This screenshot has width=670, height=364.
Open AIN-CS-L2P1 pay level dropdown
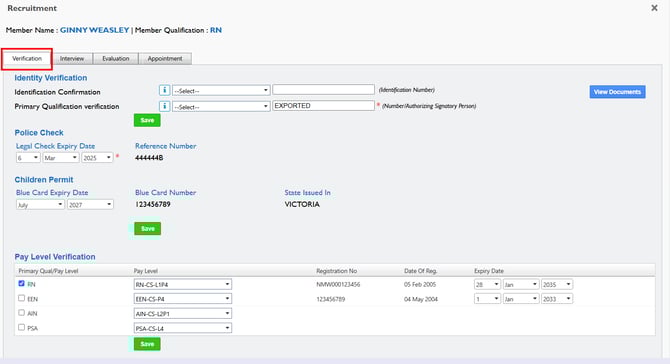tap(182, 313)
